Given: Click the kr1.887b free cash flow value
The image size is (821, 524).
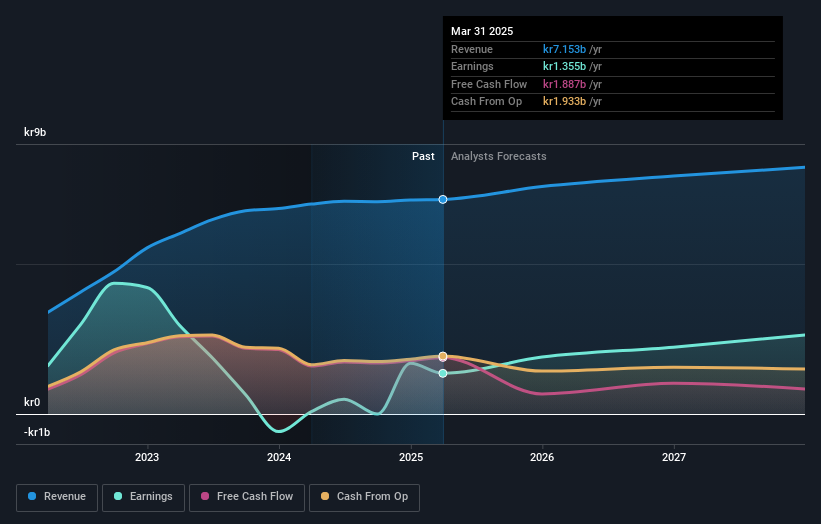Looking at the screenshot, I should click(564, 84).
